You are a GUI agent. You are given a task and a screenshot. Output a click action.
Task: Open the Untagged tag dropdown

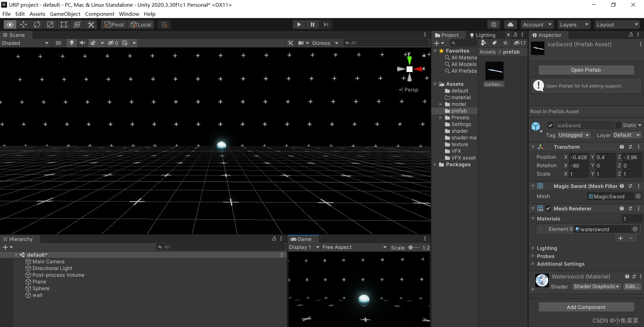[x=574, y=135]
